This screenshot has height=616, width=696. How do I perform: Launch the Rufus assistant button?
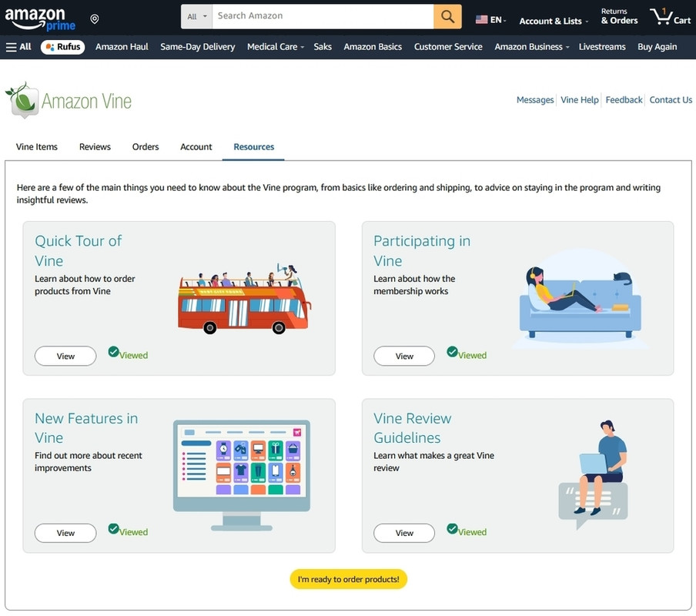tap(62, 47)
